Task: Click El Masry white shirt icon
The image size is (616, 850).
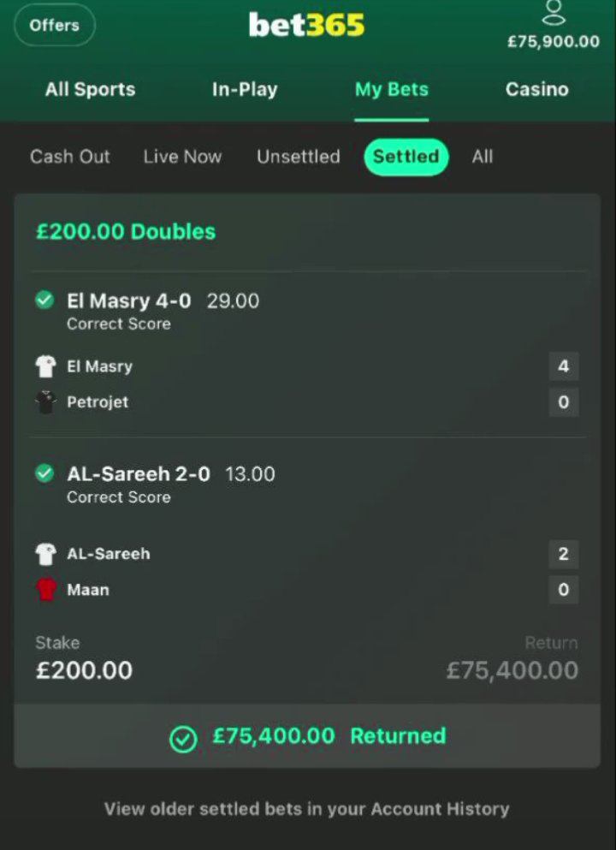Action: pyautogui.click(x=45, y=366)
